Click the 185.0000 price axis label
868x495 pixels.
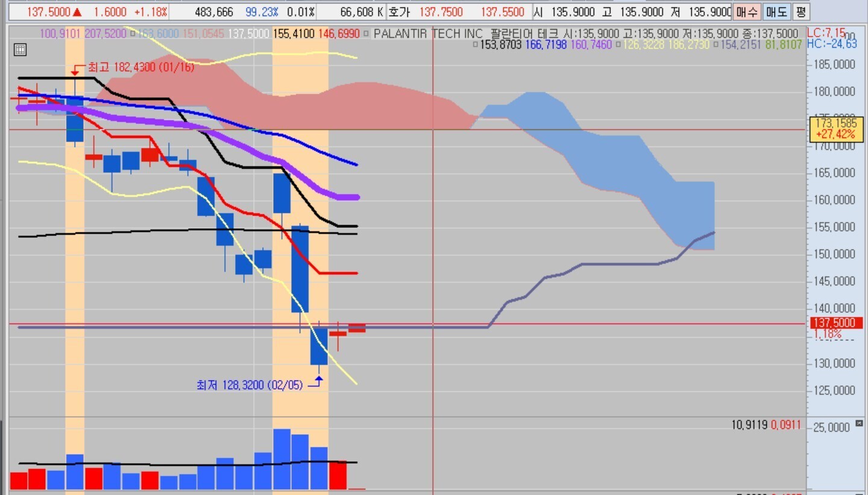(834, 64)
